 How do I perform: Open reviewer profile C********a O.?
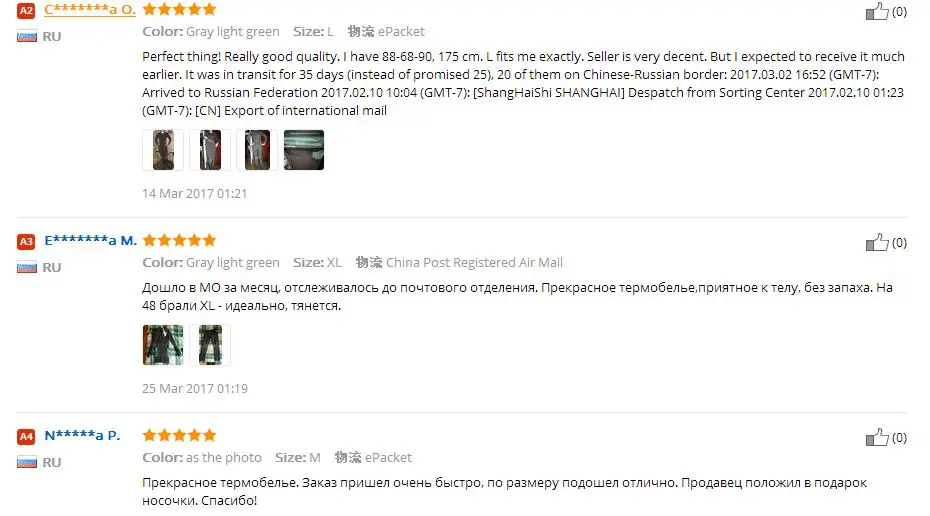click(90, 9)
